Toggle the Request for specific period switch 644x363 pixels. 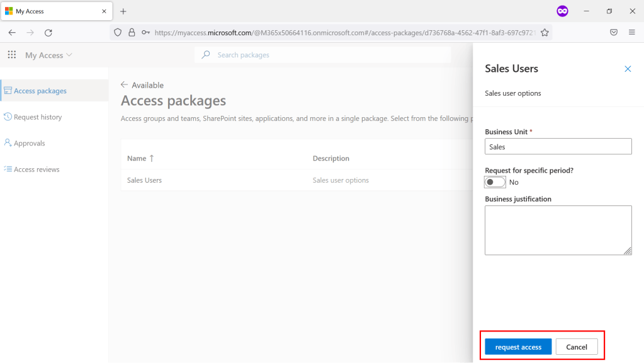495,181
